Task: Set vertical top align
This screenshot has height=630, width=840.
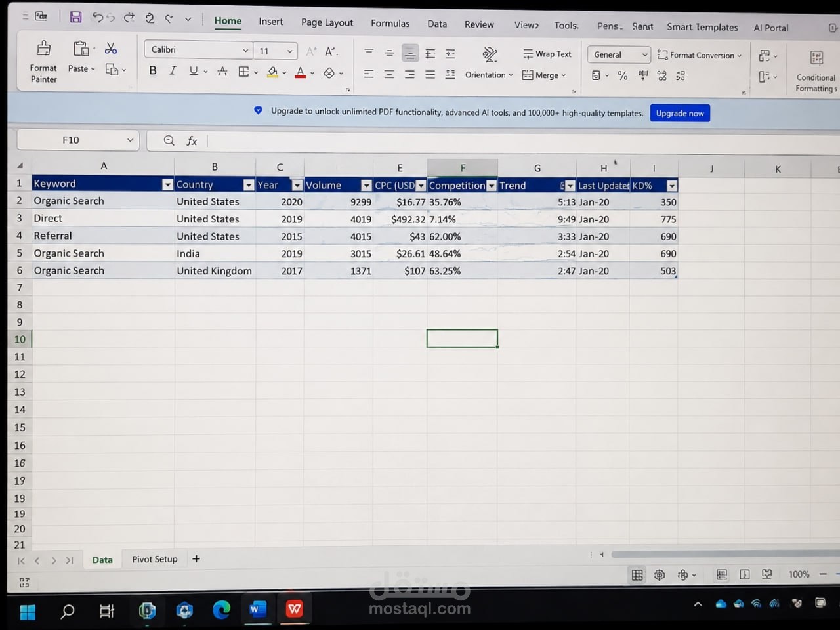Action: [x=369, y=52]
